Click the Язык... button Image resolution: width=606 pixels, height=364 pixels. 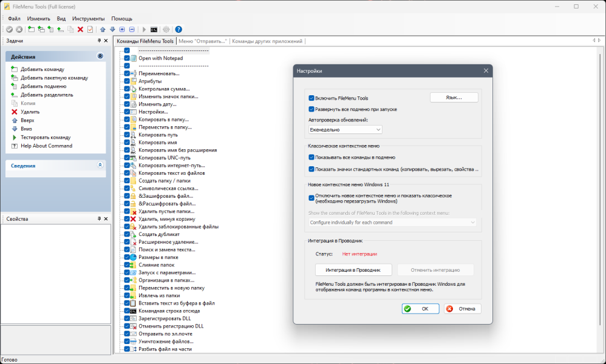click(x=454, y=98)
